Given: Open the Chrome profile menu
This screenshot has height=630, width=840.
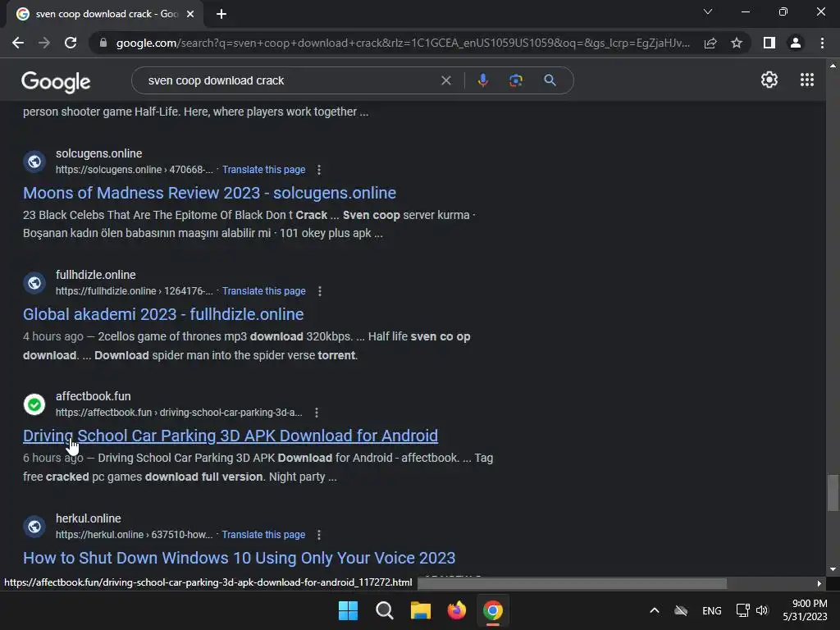Looking at the screenshot, I should coord(796,43).
